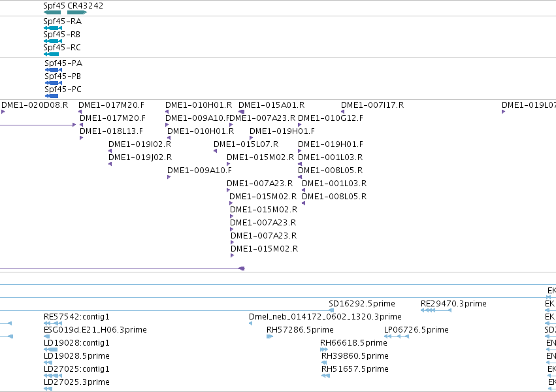Click the RH66618.5prime EST label

point(353,343)
